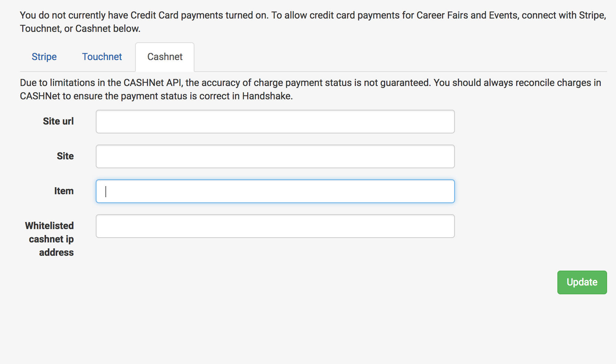
Task: Click the Whitelisted cashnet ip address field
Action: click(x=275, y=226)
